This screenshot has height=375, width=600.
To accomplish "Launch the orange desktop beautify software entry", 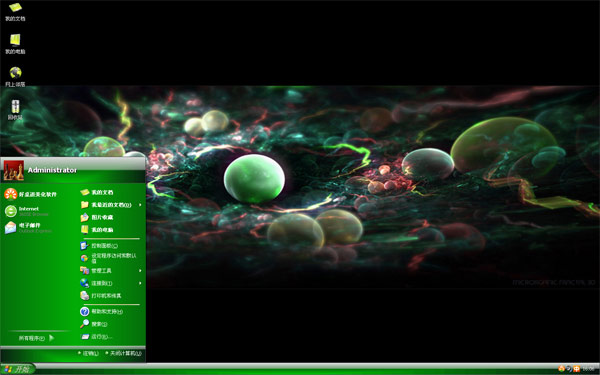I will click(31, 194).
